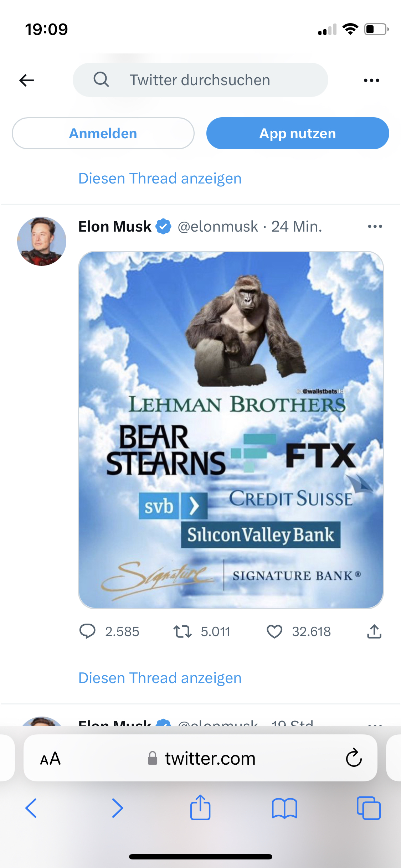Expand the tweet's three-dot more menu
The width and height of the screenshot is (401, 868).
click(x=375, y=227)
